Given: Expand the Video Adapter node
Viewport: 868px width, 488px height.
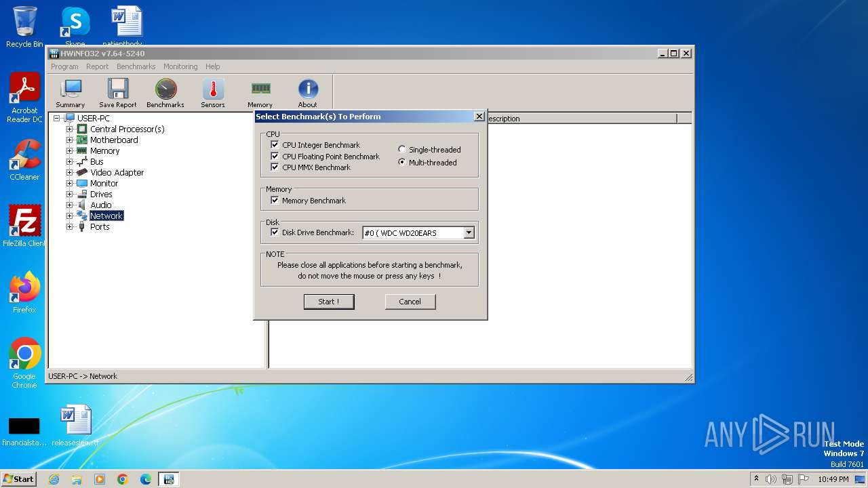Looking at the screenshot, I should [69, 172].
